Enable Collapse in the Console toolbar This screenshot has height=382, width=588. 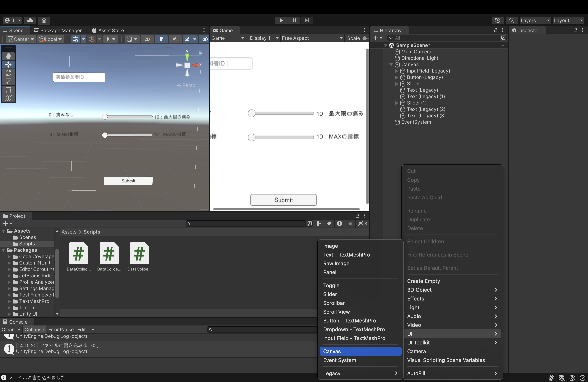(x=34, y=329)
